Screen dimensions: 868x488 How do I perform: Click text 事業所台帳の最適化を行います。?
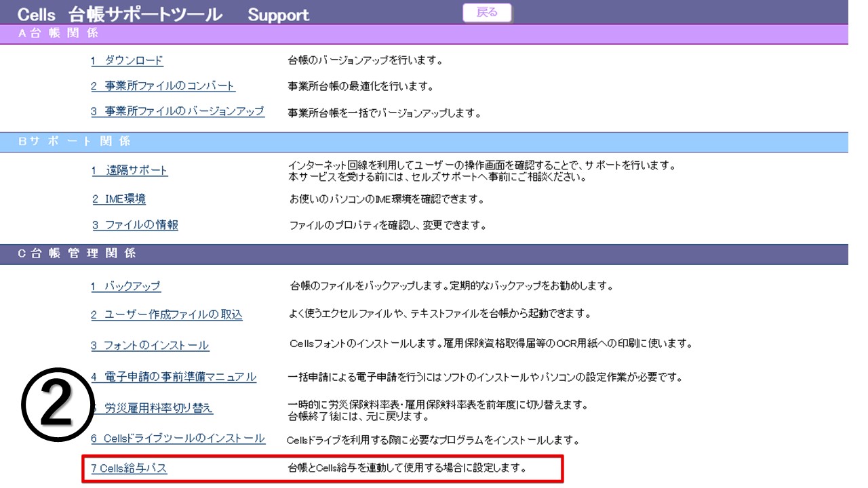coord(360,87)
